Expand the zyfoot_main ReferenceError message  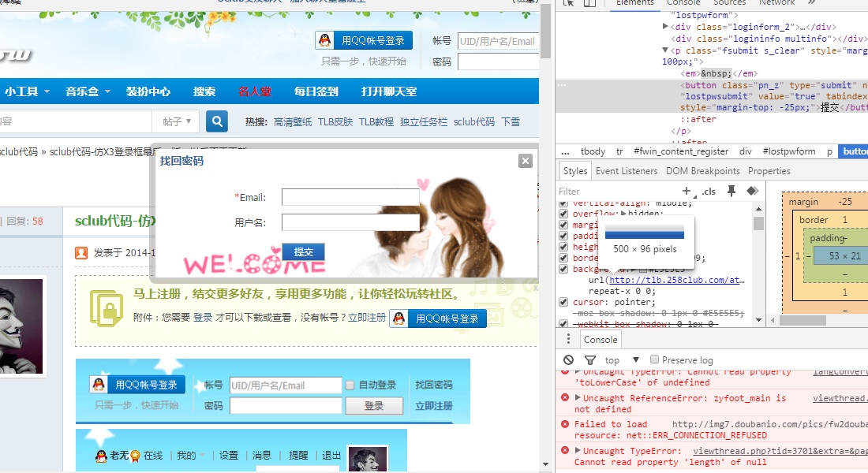578,398
